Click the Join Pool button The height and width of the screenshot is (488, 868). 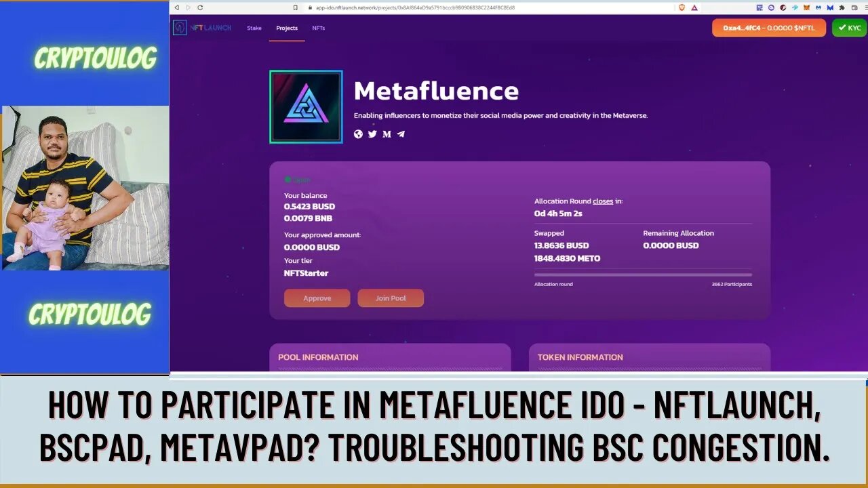(391, 298)
